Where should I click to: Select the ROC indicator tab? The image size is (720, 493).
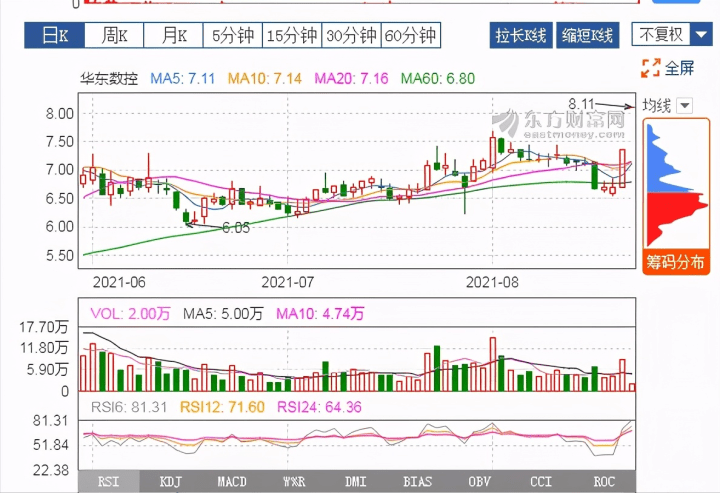tap(604, 481)
